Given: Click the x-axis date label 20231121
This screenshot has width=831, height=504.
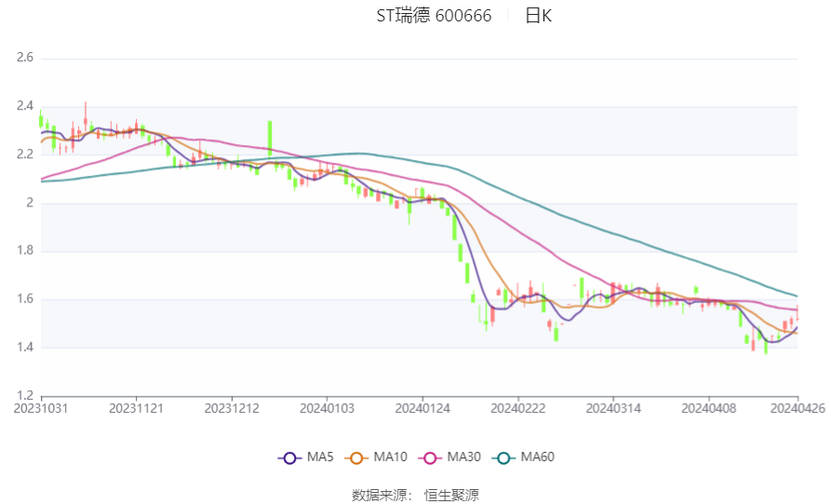Looking at the screenshot, I should tap(136, 409).
